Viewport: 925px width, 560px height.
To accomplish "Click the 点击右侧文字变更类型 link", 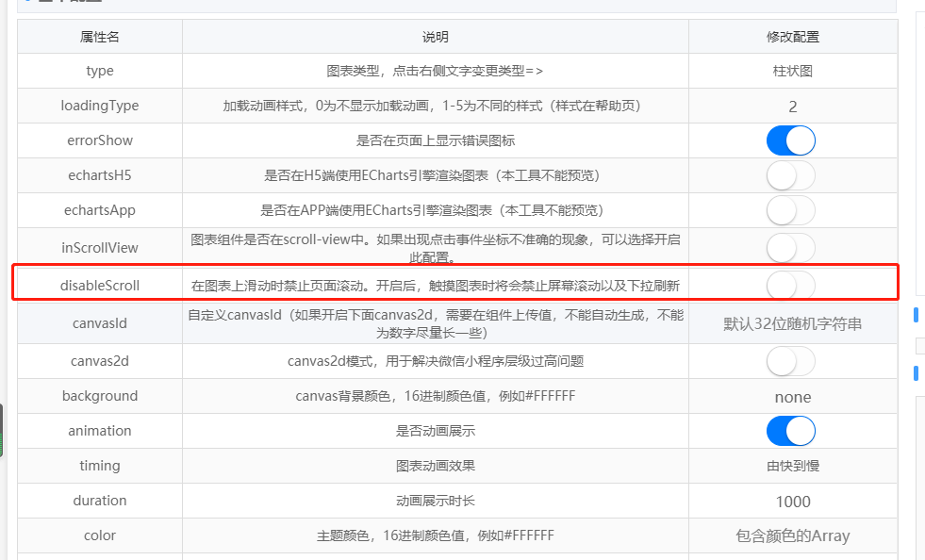I will [x=466, y=71].
